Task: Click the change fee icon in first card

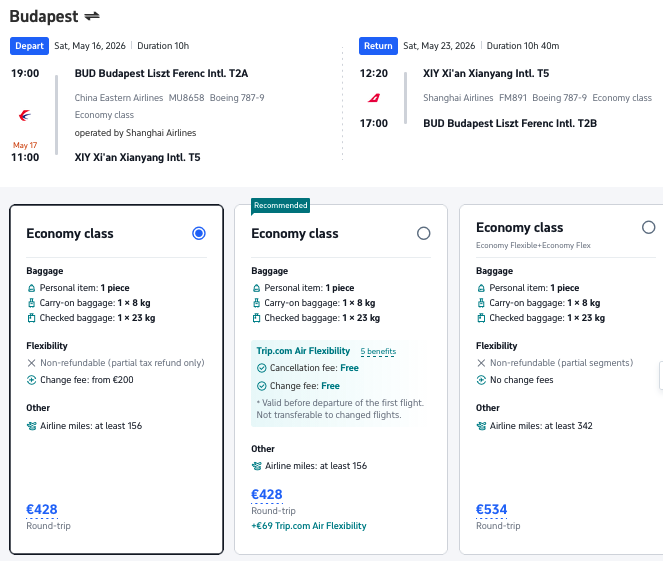Action: tap(32, 380)
